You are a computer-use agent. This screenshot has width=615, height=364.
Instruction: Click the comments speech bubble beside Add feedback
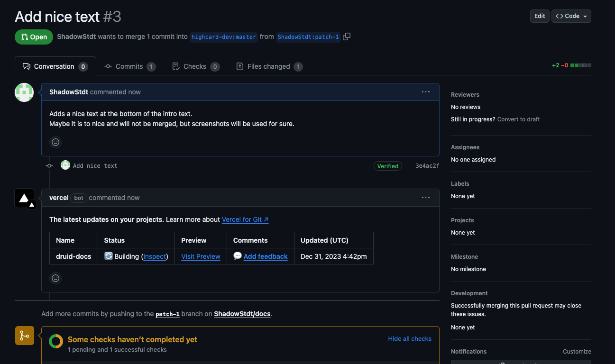coord(237,256)
